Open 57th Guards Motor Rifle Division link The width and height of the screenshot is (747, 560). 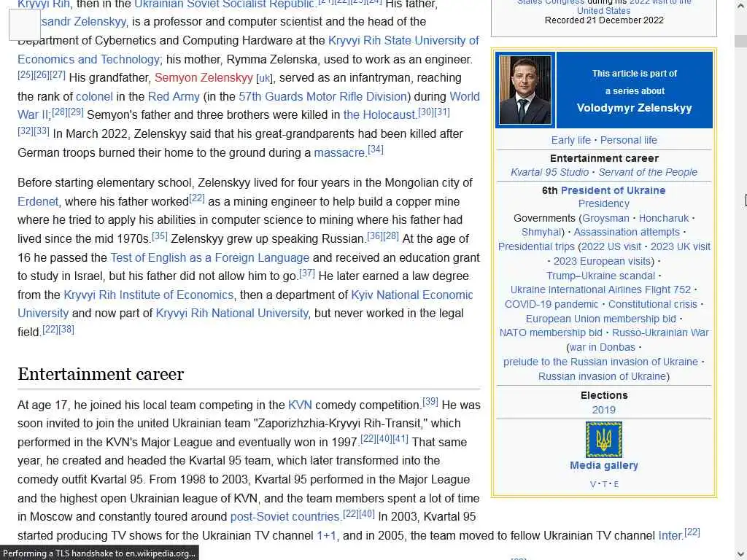tap(322, 97)
